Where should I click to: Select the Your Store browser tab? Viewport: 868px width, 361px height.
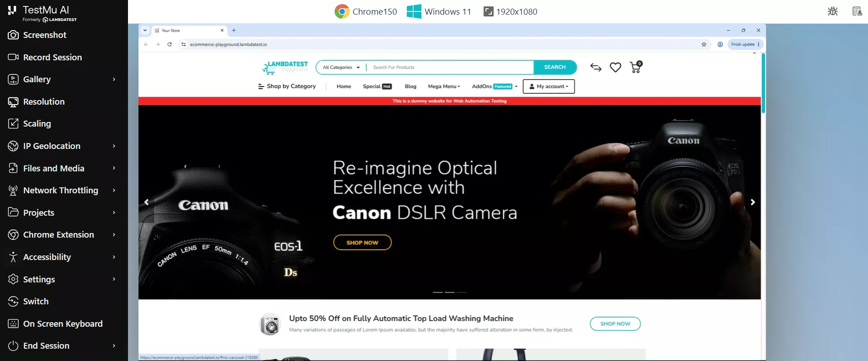click(188, 30)
